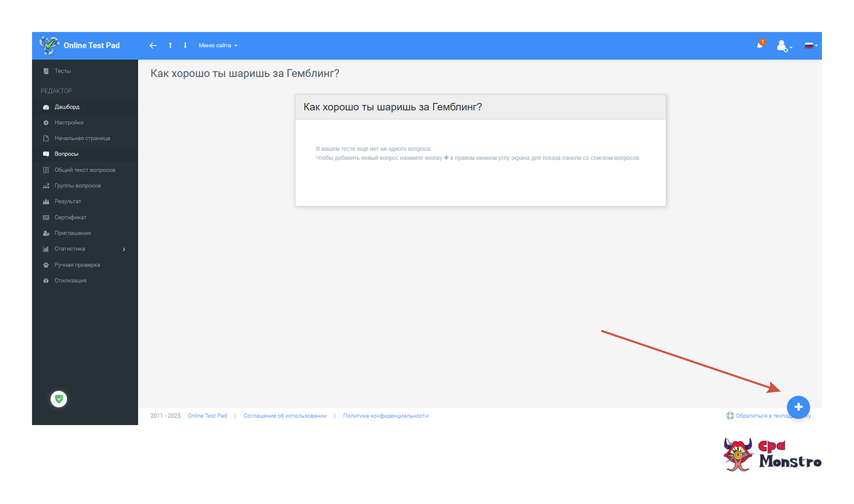
Task: Open Статистика in the sidebar
Action: tap(85, 249)
